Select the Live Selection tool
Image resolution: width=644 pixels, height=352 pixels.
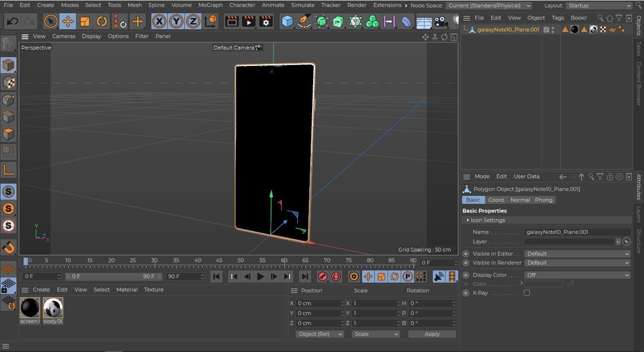(50, 21)
